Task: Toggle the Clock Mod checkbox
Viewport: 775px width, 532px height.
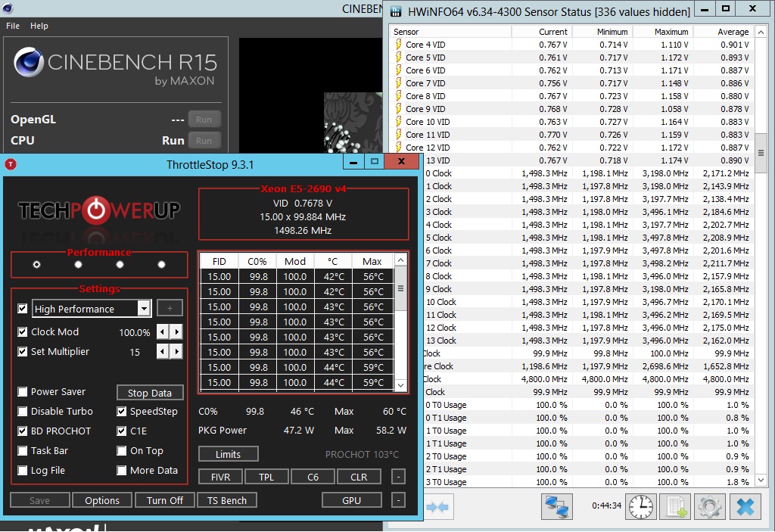Action: 22,331
